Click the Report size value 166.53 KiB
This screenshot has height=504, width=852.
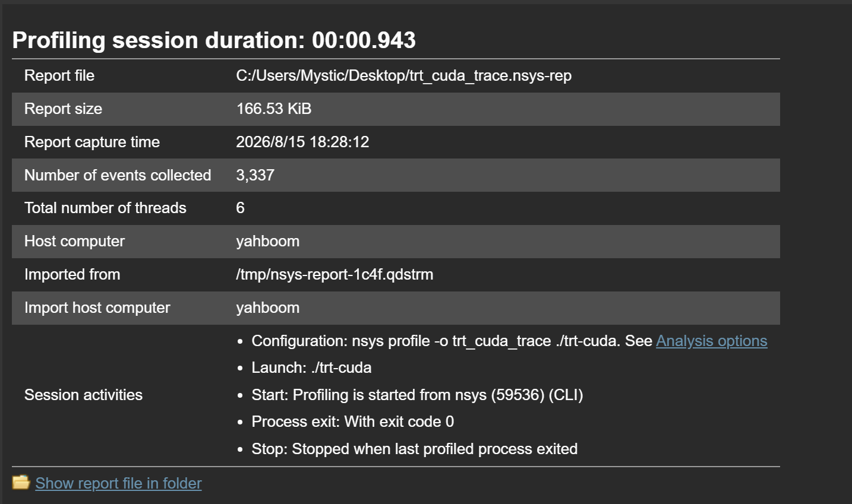273,109
